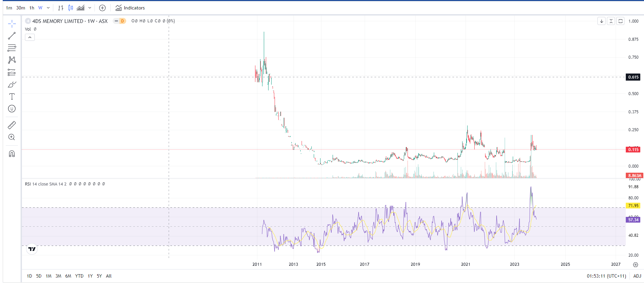The height and width of the screenshot is (285, 644).
Task: Open the forecasting and measurement tools
Action: click(12, 72)
